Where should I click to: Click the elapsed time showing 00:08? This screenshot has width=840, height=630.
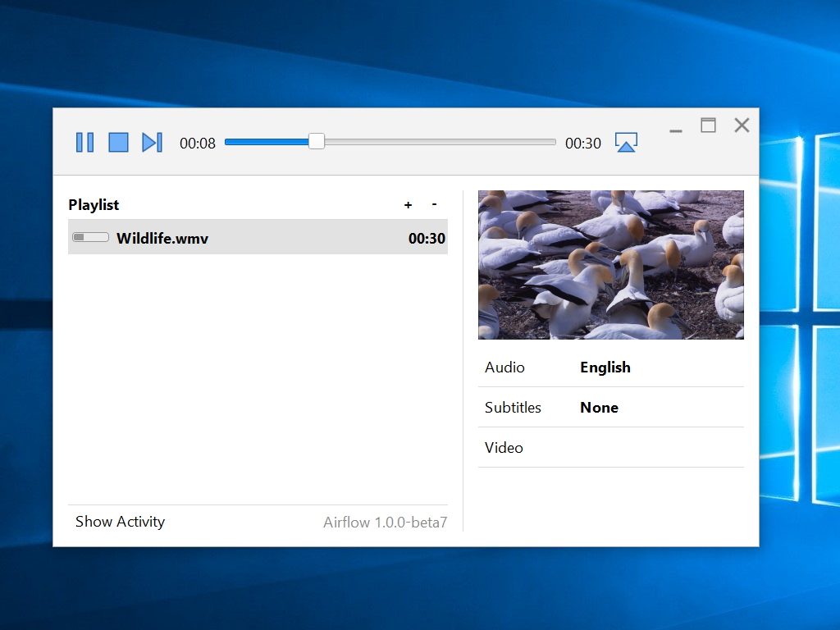tap(197, 143)
